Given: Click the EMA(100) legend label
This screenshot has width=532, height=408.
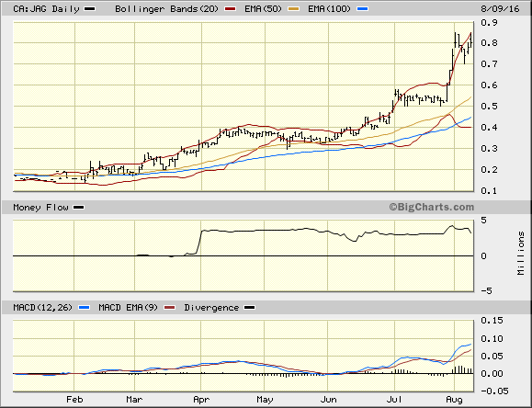Looking at the screenshot, I should click(x=329, y=9).
